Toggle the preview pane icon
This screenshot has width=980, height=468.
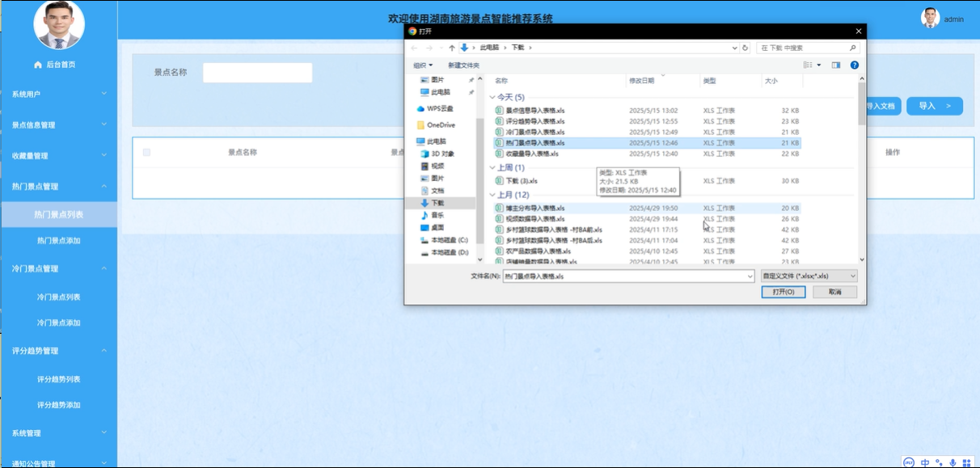coord(836,65)
